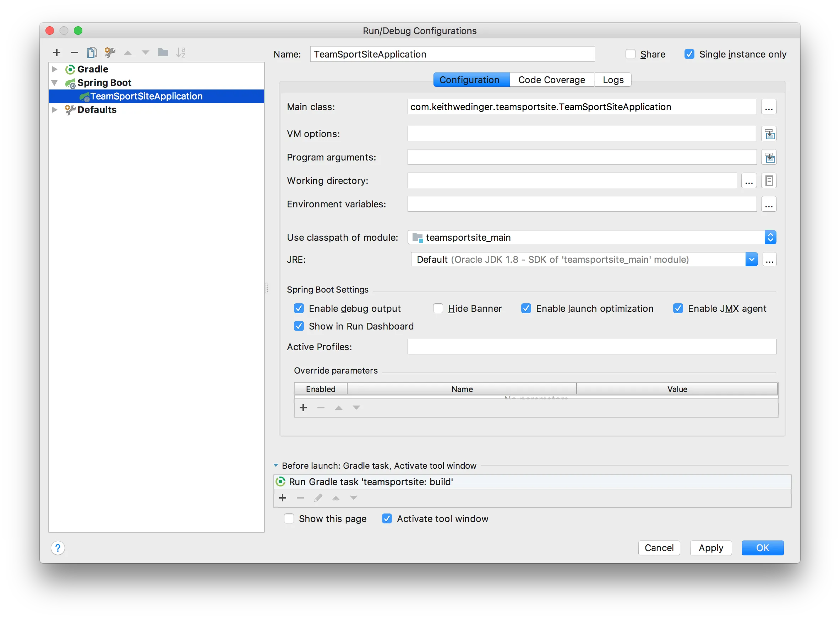The width and height of the screenshot is (840, 620).
Task: Click the expand VM options field icon
Action: tap(769, 134)
